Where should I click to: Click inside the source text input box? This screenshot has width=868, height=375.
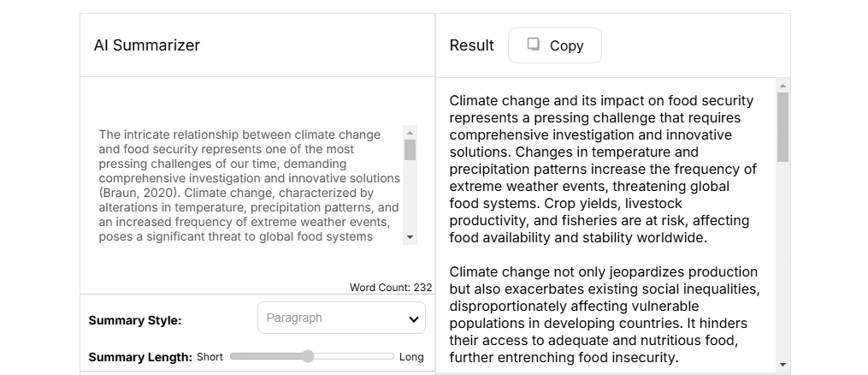(x=248, y=185)
